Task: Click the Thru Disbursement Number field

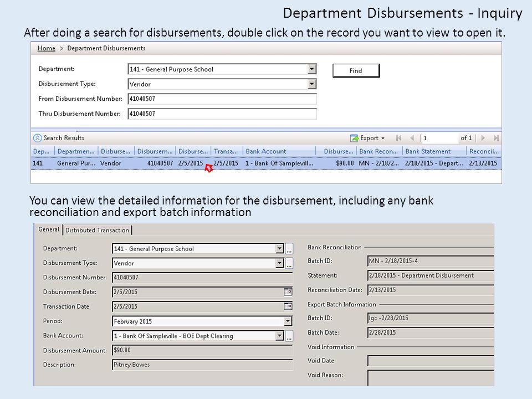Action: [222, 114]
